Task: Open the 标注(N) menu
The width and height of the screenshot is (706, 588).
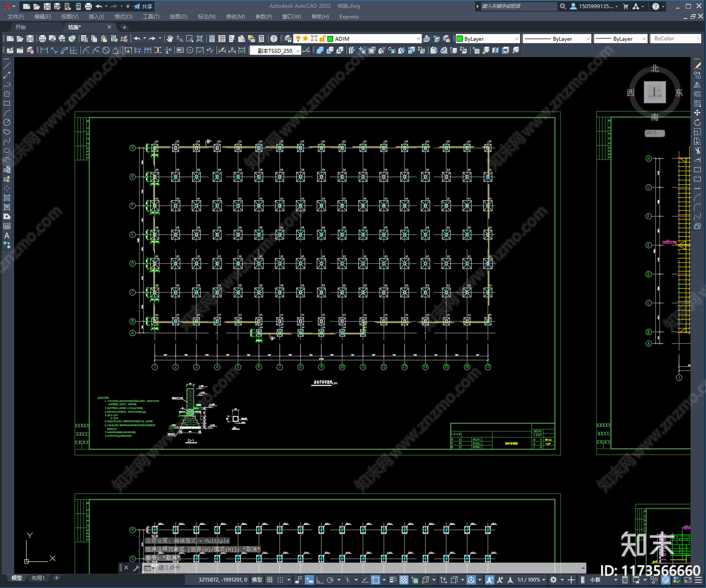Action: [207, 17]
